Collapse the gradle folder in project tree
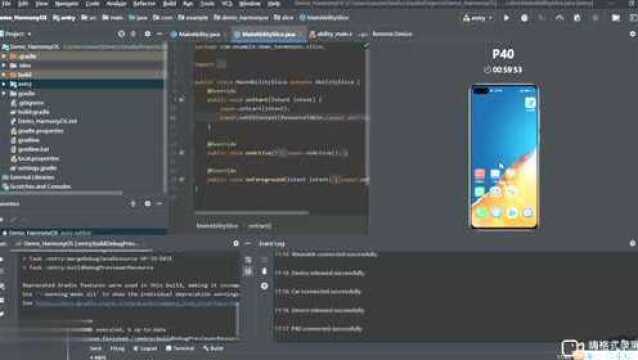 click(4, 94)
